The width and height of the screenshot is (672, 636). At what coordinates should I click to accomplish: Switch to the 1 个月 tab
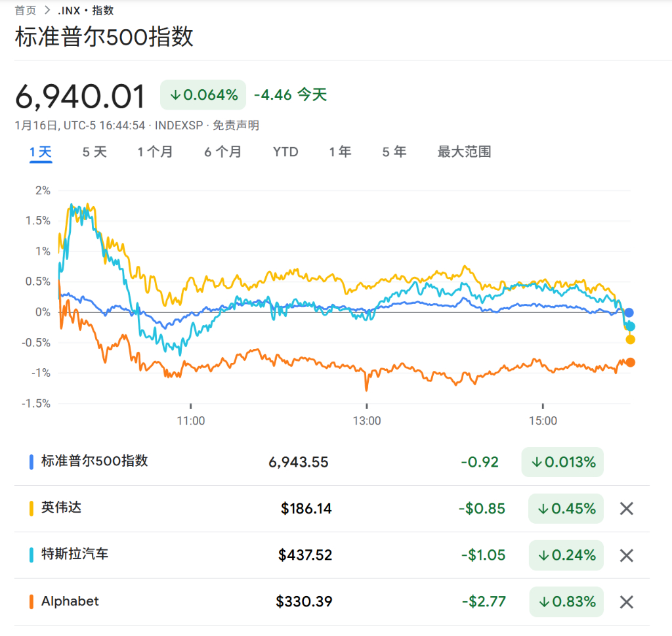pos(156,151)
